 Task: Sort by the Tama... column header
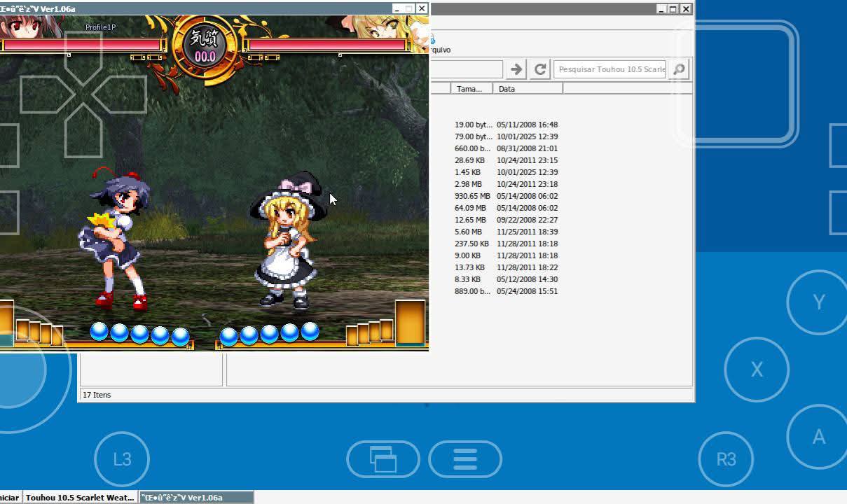471,88
